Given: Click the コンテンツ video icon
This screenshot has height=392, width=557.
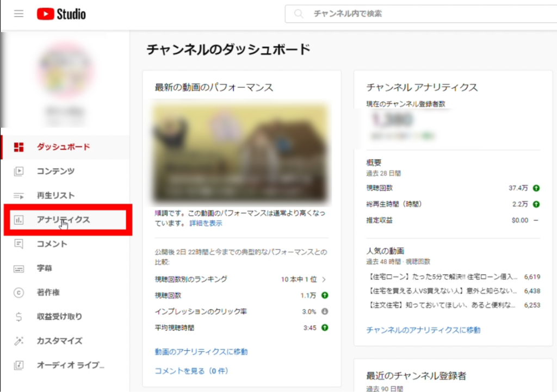Looking at the screenshot, I should [x=19, y=171].
